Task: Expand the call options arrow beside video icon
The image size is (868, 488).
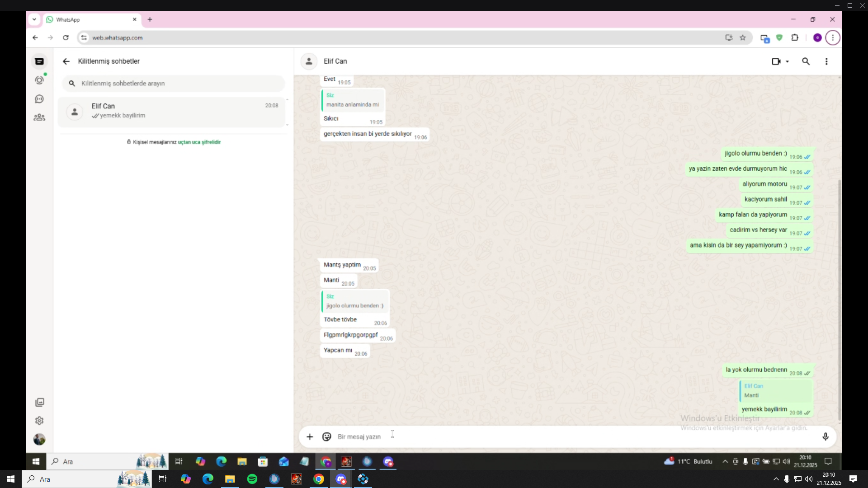Action: click(787, 61)
